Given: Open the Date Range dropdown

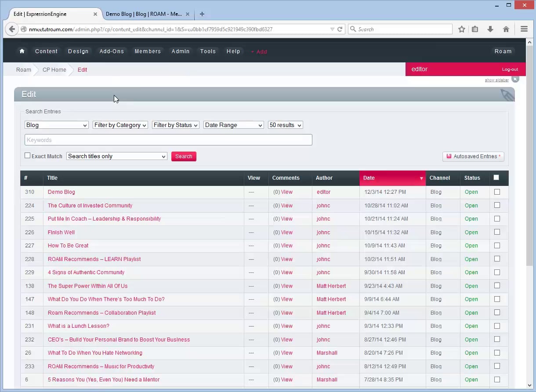Looking at the screenshot, I should click(234, 125).
